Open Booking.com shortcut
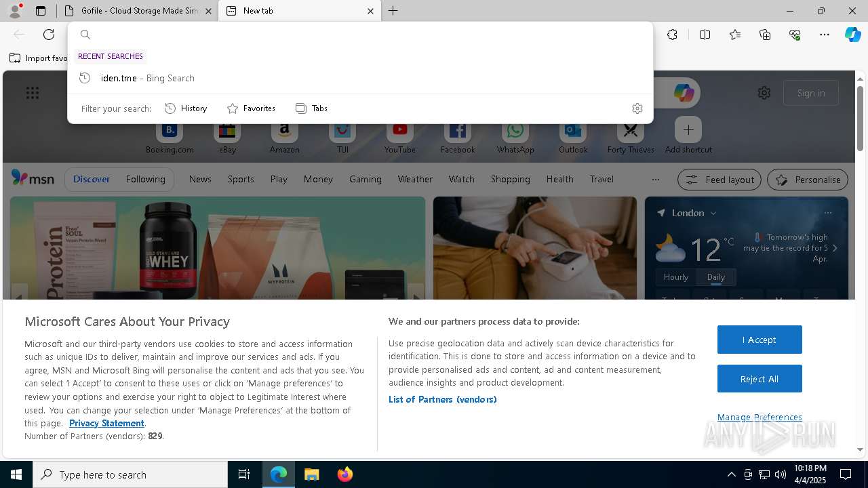Viewport: 868px width, 488px height. tap(170, 137)
